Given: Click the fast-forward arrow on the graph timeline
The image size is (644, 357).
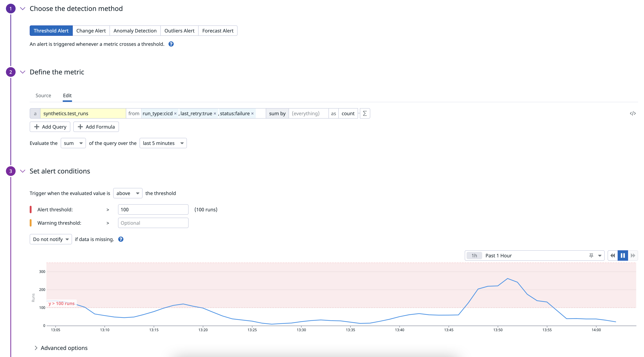Looking at the screenshot, I should tap(633, 255).
